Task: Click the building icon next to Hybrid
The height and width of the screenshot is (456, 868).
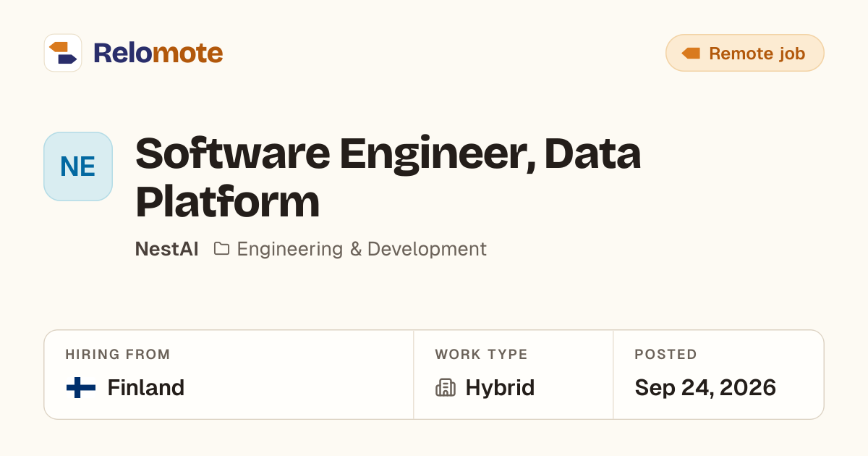Action: [x=446, y=388]
